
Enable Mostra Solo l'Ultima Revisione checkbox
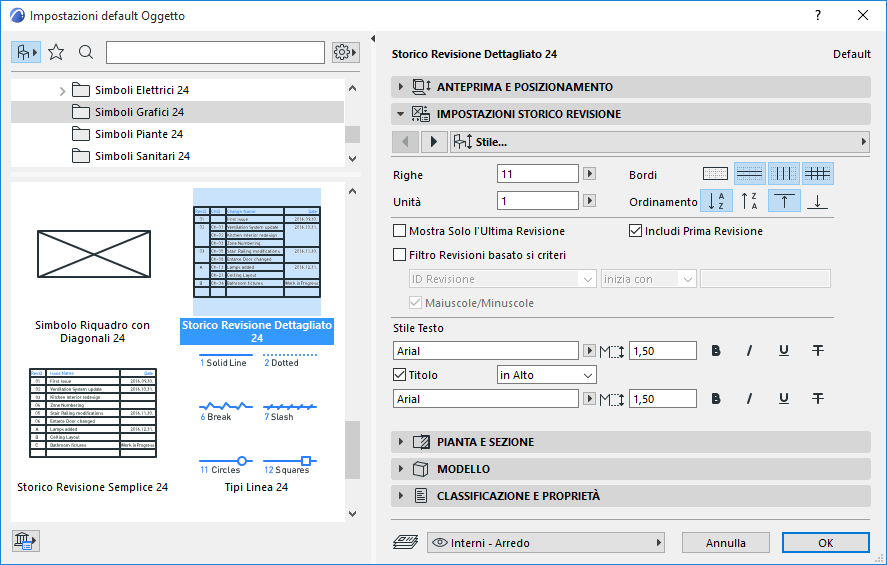coord(401,231)
